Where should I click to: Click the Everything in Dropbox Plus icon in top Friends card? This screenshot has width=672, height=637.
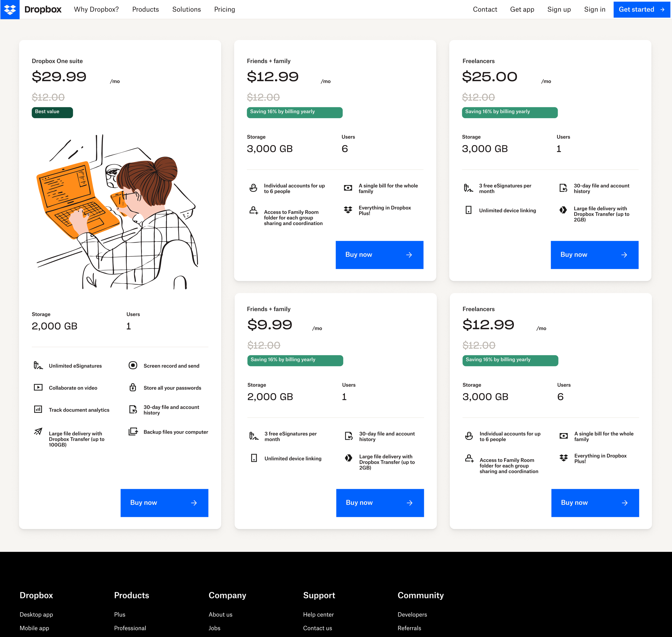348,210
